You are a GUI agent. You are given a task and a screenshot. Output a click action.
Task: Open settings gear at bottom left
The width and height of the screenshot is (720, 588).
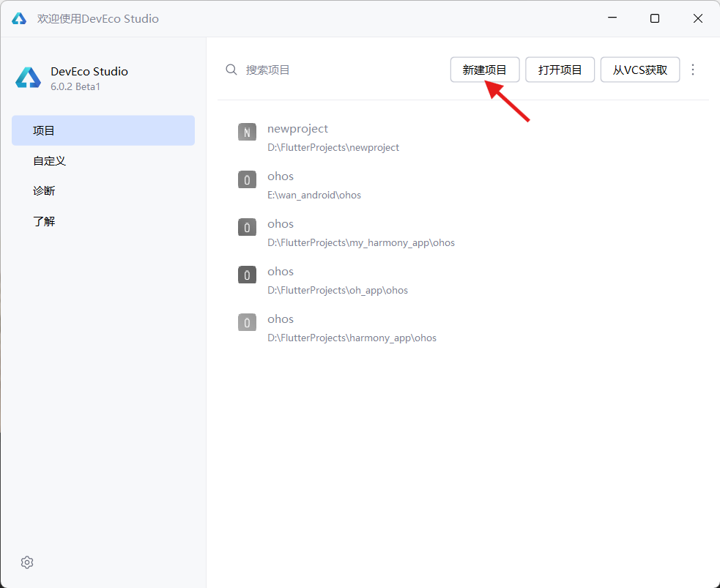(x=27, y=562)
